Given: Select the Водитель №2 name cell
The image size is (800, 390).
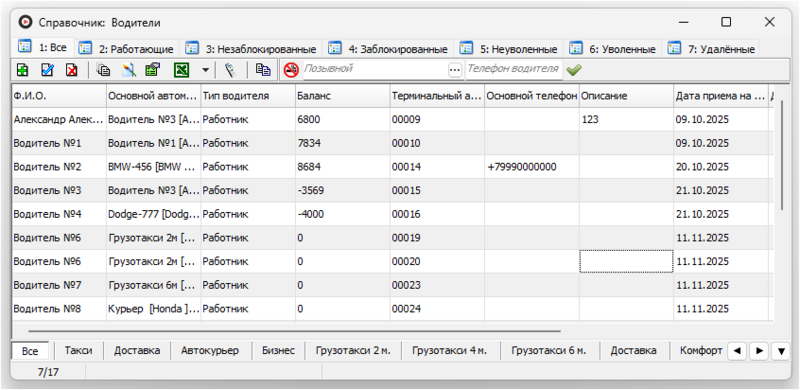Looking at the screenshot, I should click(x=59, y=167).
